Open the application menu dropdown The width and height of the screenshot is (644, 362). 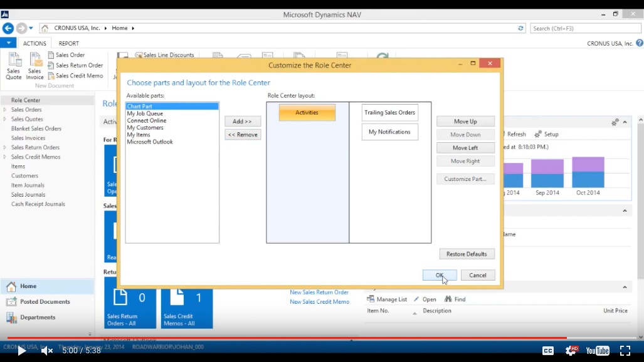tap(8, 43)
